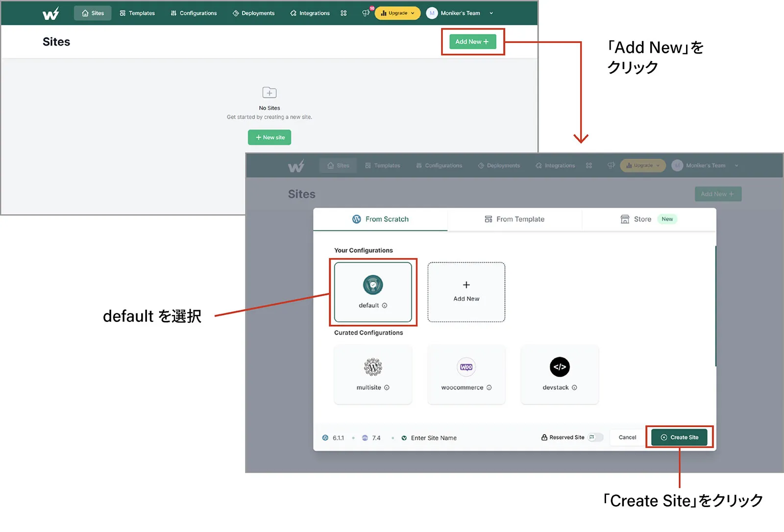Click the InstaWP lightning logo
The width and height of the screenshot is (784, 532).
point(51,13)
